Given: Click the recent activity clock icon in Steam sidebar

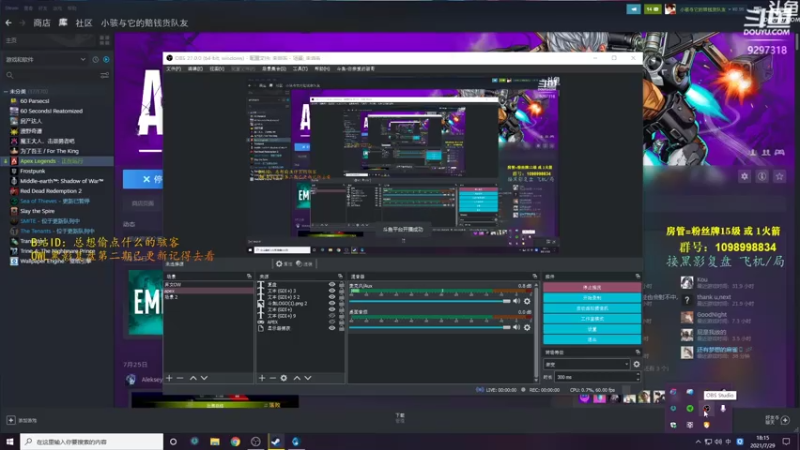Looking at the screenshot, I should click(95, 60).
